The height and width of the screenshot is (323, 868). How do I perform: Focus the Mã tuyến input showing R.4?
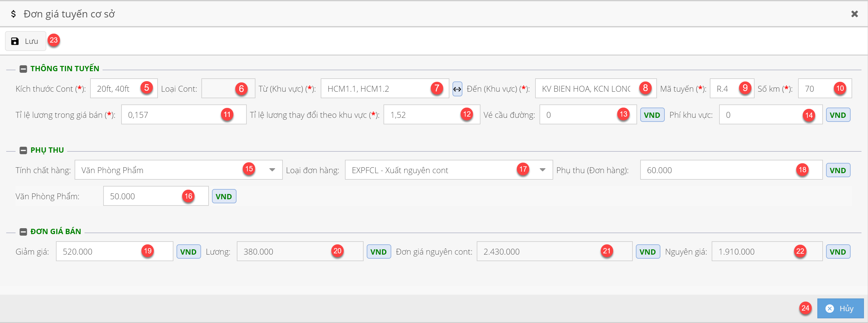pos(724,89)
